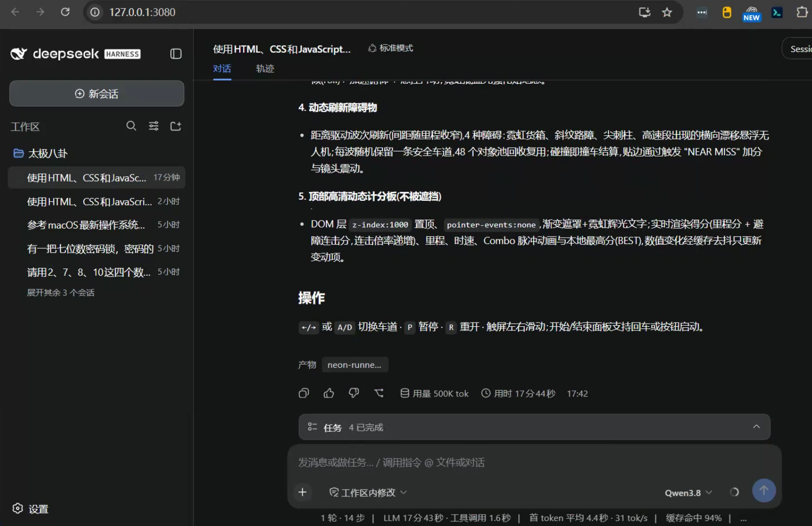
Task: Click the 用量 500K tok usage text
Action: [x=435, y=394]
